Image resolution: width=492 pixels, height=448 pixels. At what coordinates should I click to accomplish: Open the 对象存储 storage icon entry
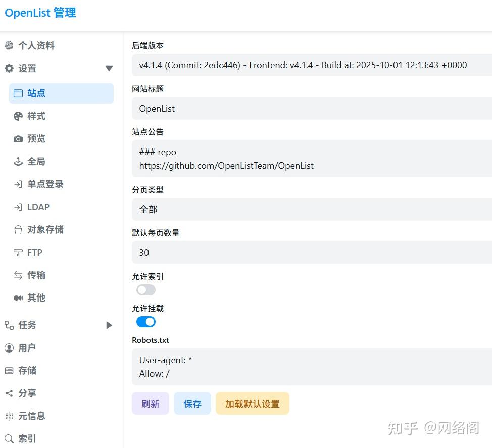point(18,229)
